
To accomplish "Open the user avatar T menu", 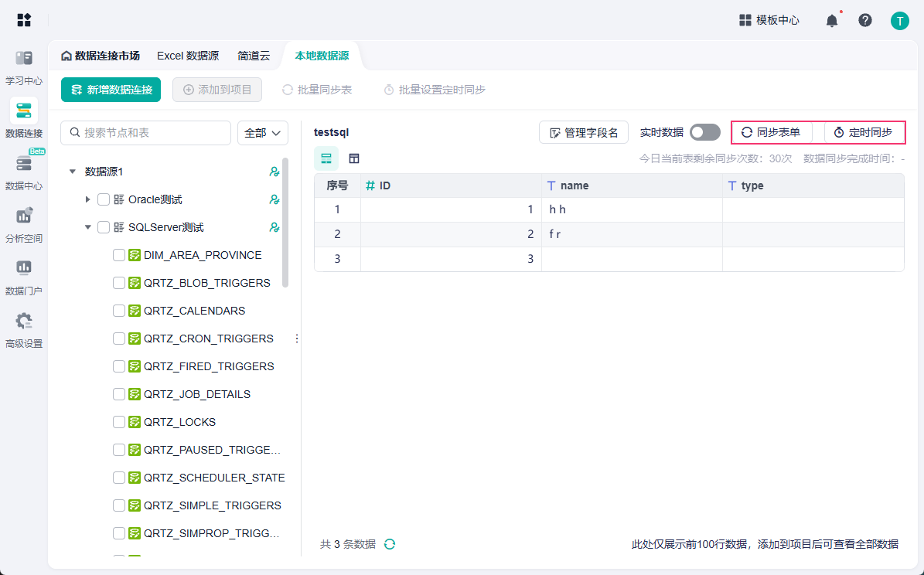I will click(899, 21).
